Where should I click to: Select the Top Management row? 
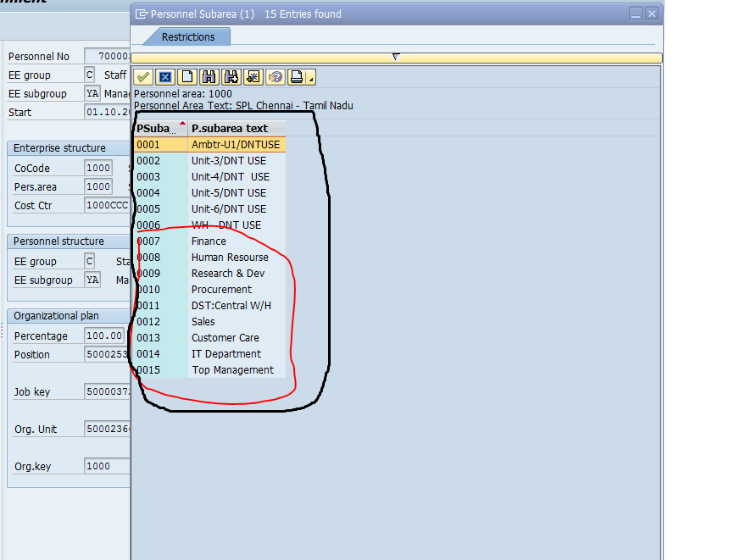(232, 370)
